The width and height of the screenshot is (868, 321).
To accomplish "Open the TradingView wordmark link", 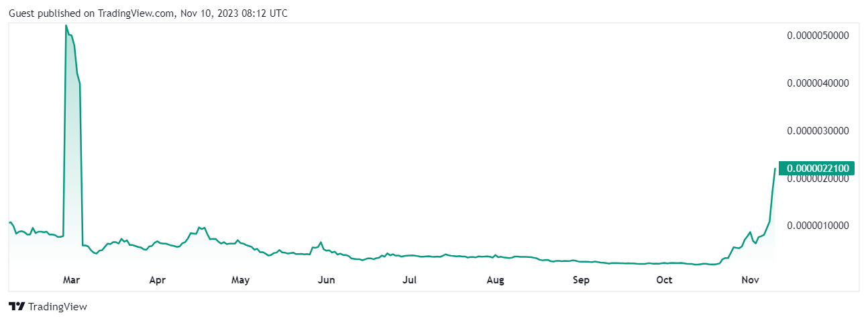I will coord(58,307).
